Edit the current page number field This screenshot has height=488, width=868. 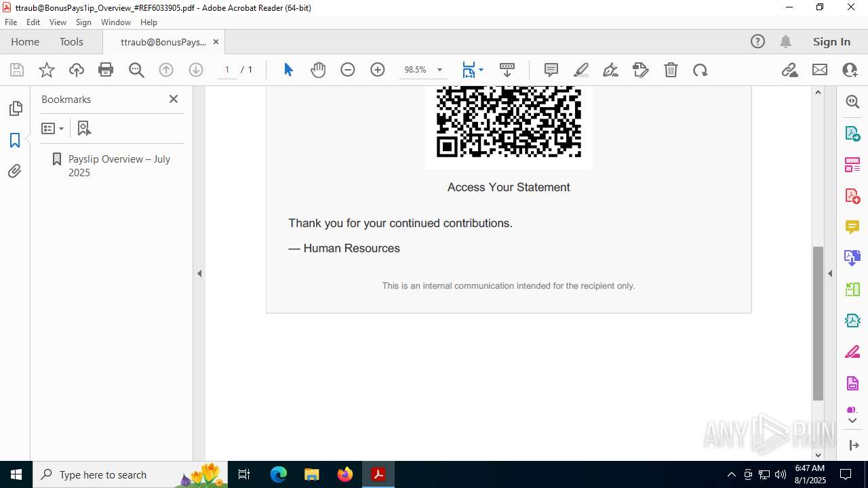click(x=227, y=70)
